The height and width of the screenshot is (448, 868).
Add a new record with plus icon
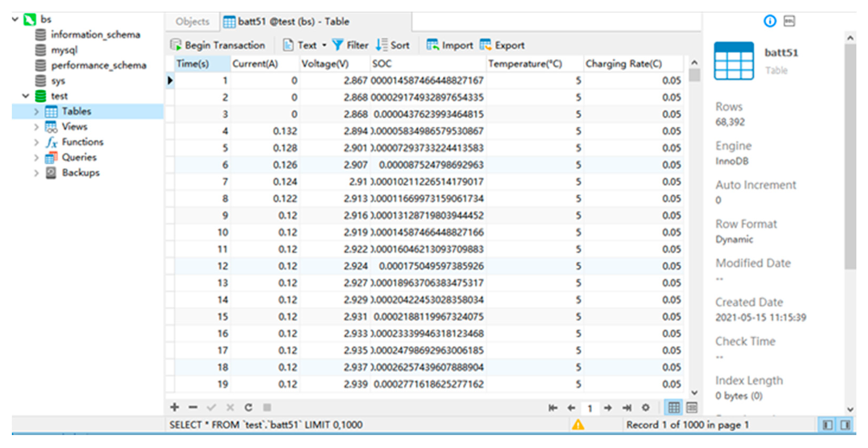tap(174, 407)
